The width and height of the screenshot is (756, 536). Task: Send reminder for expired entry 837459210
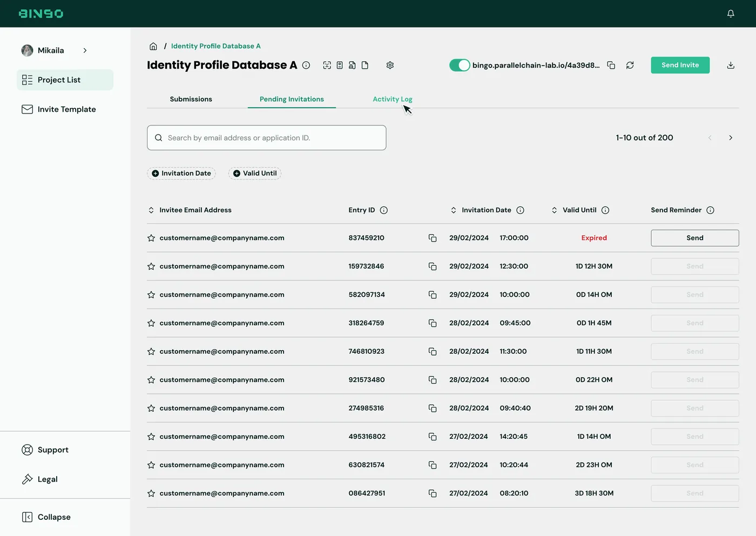click(695, 238)
